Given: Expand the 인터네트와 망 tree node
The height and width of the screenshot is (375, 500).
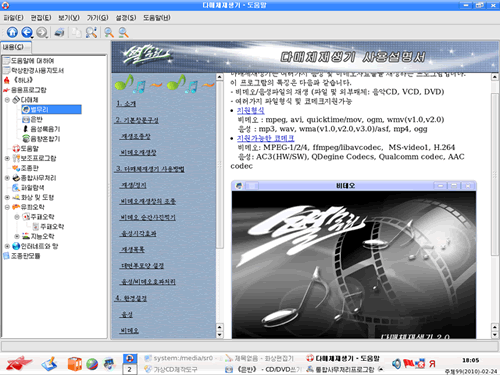Looking at the screenshot, I should tap(7, 246).
